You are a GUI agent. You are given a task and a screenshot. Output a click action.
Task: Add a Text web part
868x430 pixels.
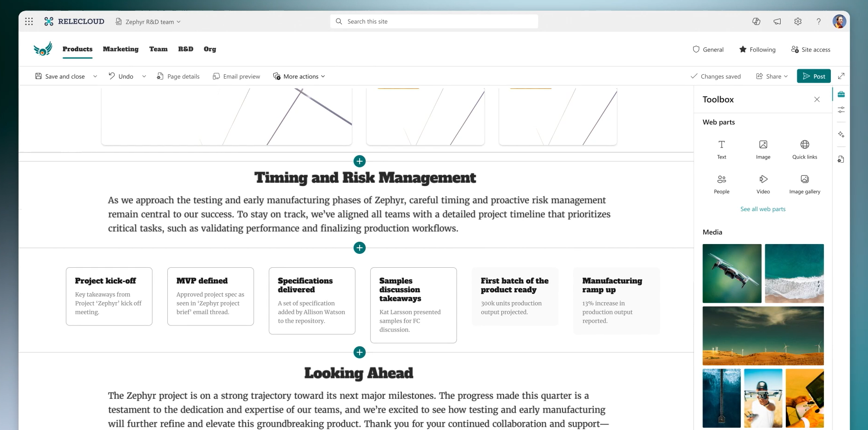tap(722, 149)
